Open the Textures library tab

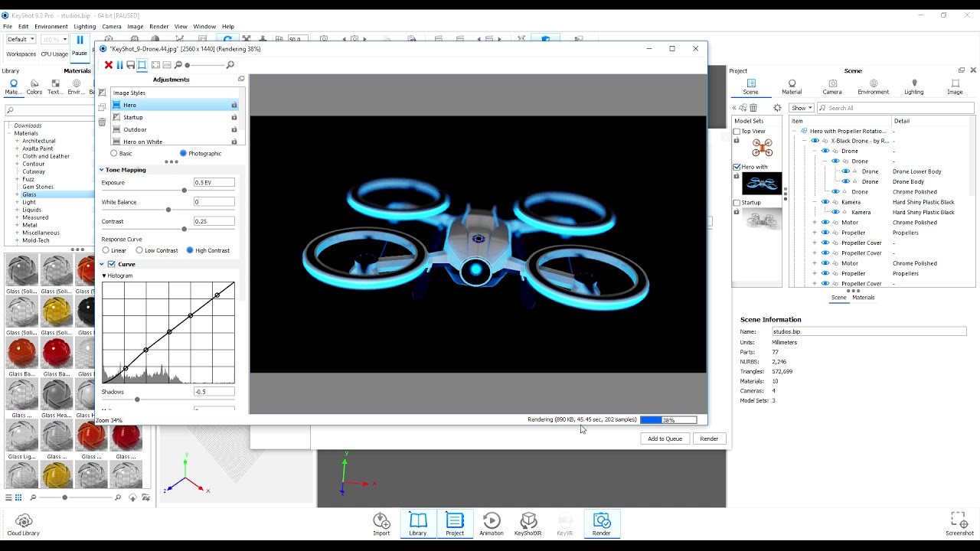click(55, 87)
